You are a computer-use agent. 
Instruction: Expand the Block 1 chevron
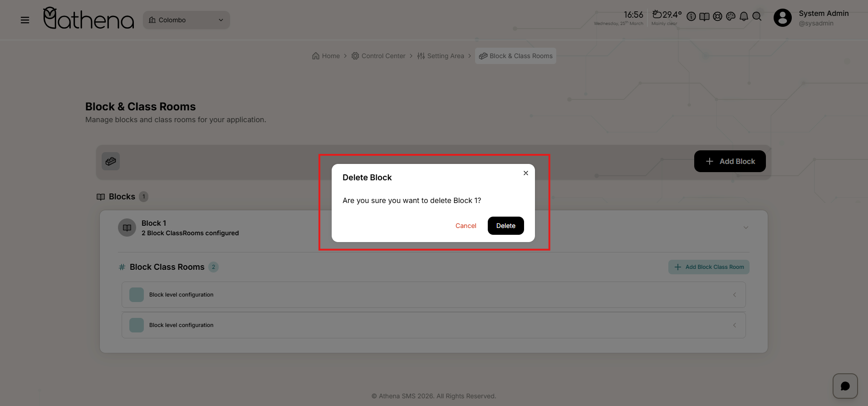tap(745, 228)
